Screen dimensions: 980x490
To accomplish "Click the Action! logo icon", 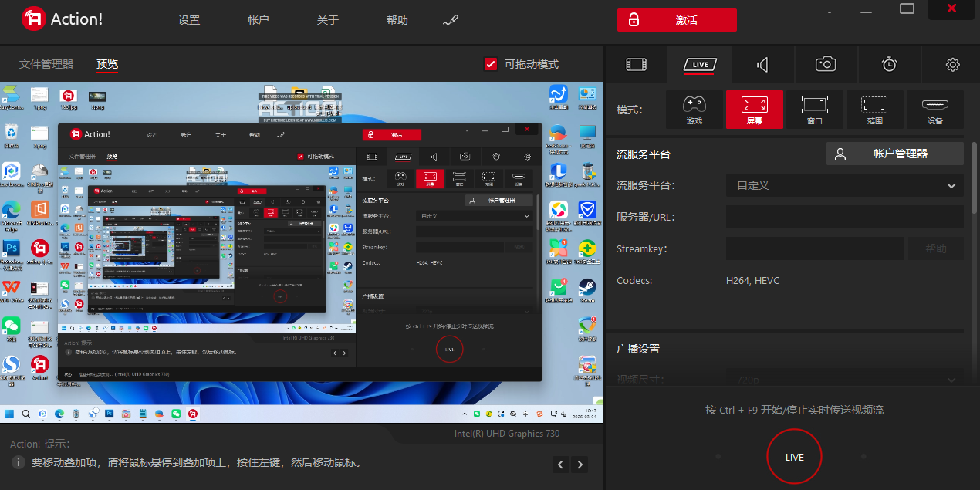I will pyautogui.click(x=32, y=18).
